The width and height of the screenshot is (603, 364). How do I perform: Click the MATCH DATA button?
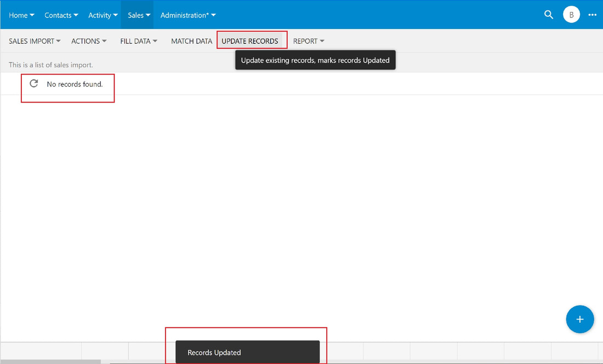click(x=191, y=41)
